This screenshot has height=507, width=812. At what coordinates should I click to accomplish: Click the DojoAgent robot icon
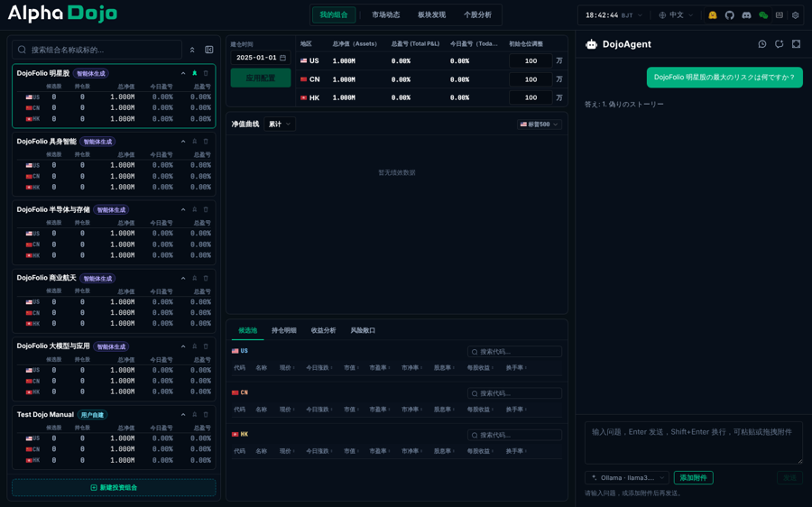591,44
